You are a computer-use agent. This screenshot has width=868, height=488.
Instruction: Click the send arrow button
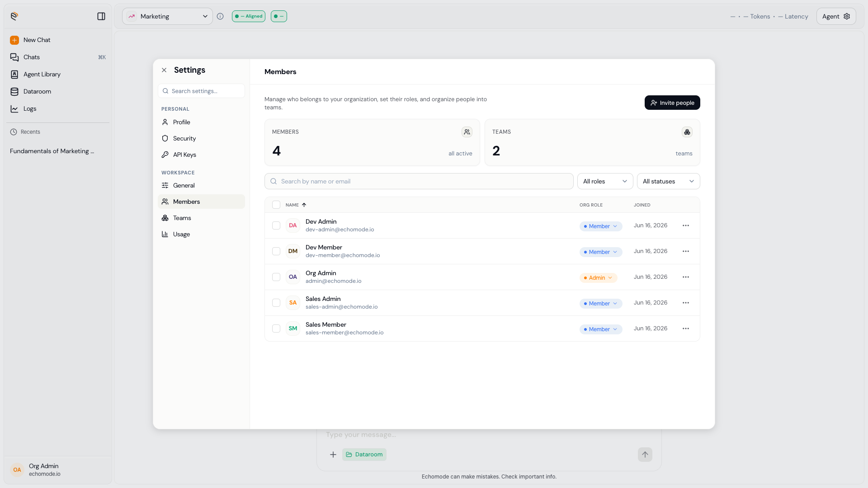645,455
